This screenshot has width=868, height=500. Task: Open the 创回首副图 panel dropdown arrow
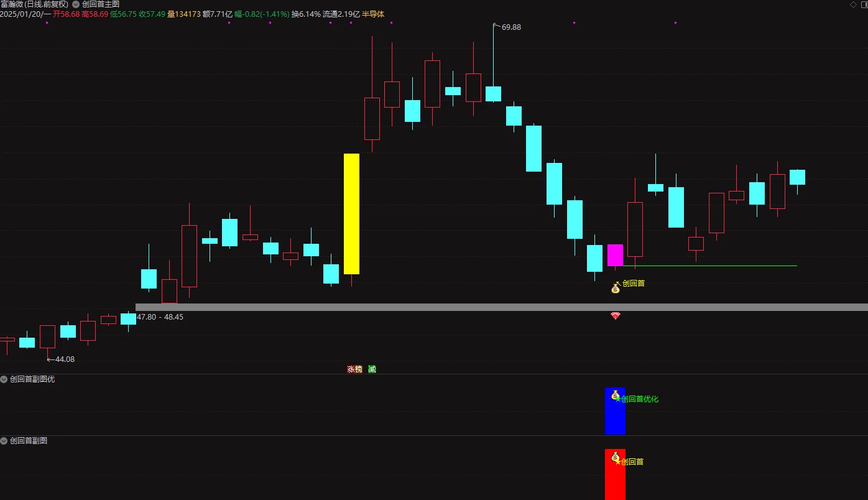click(4, 441)
